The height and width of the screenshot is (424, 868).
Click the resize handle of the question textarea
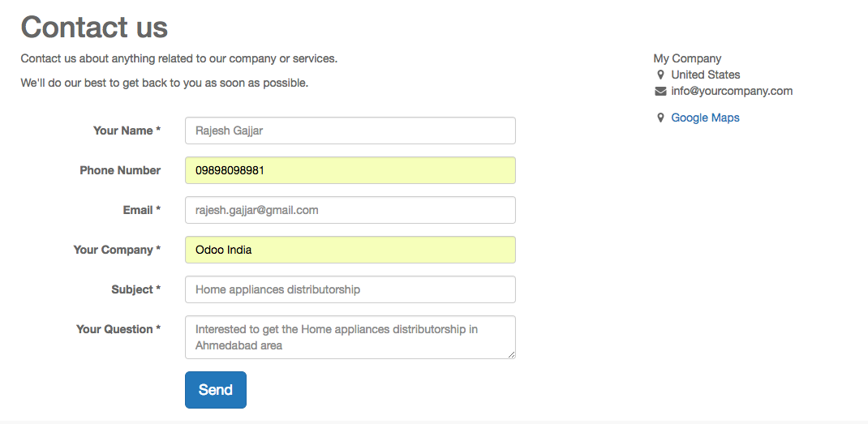click(x=511, y=354)
